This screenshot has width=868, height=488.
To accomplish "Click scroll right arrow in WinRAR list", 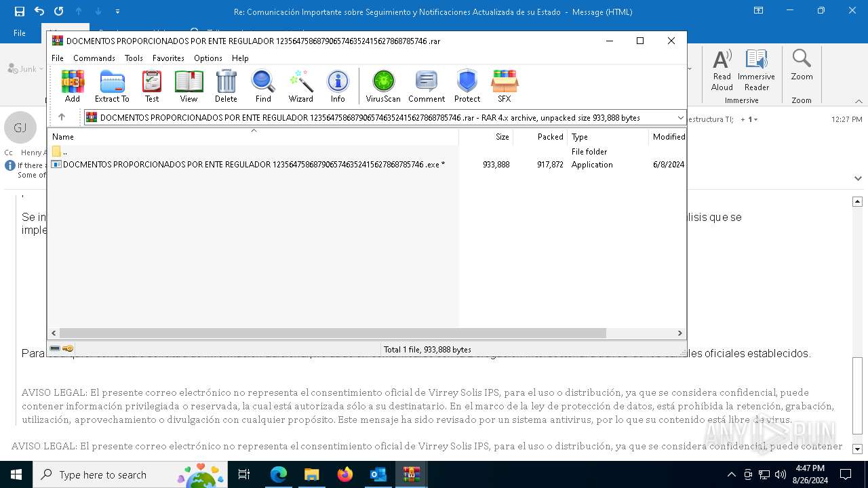I will tap(679, 333).
